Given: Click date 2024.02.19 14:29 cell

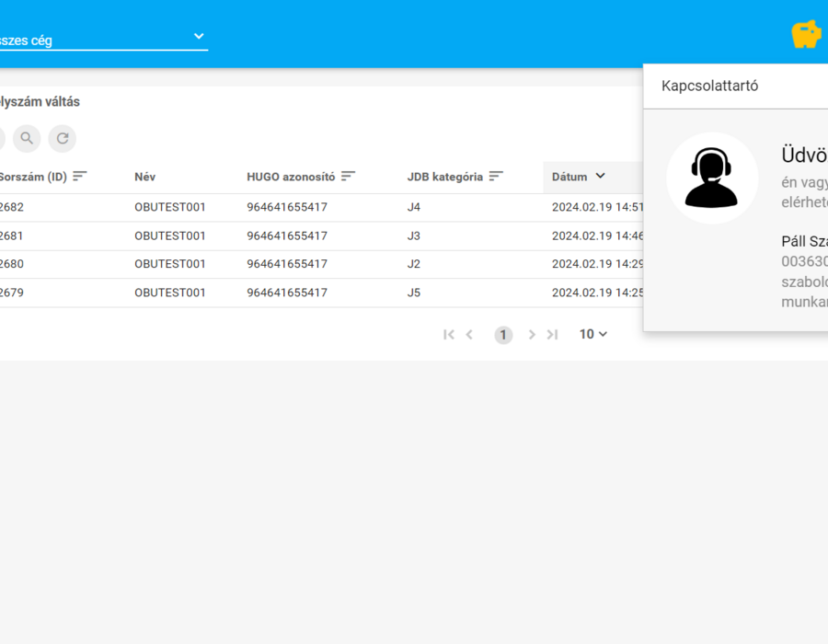Looking at the screenshot, I should [x=598, y=264].
